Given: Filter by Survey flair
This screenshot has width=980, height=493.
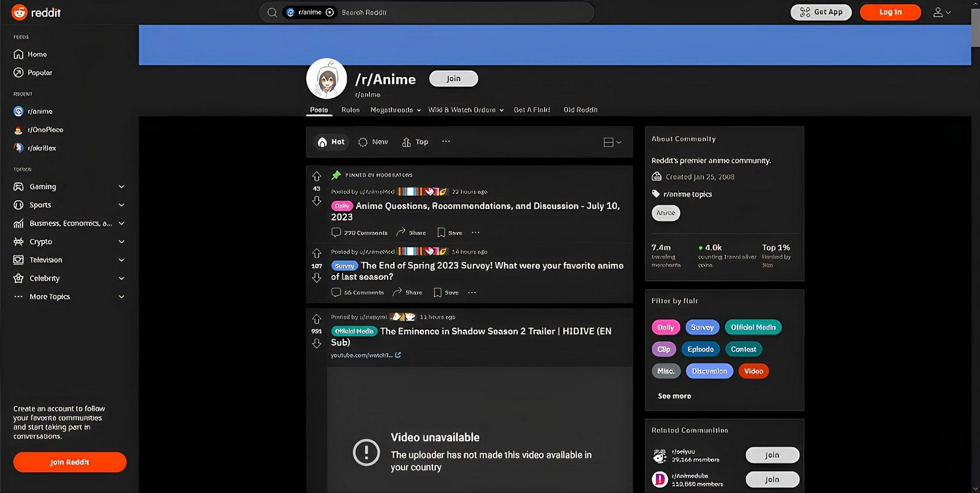Looking at the screenshot, I should coord(703,328).
